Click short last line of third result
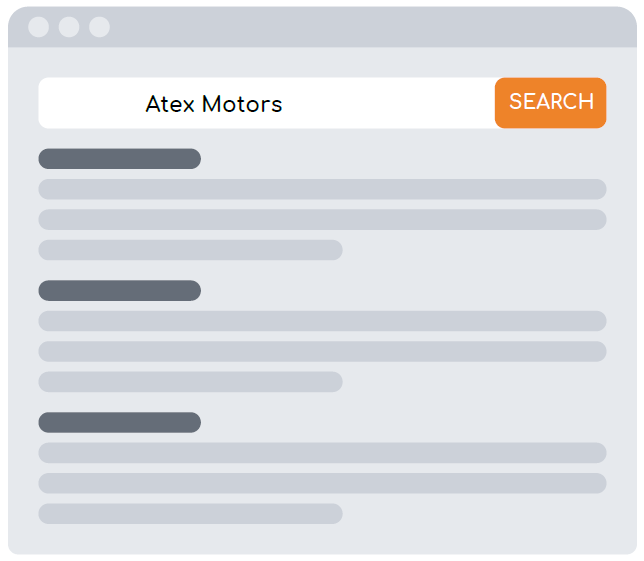The image size is (644, 561). coord(190,514)
